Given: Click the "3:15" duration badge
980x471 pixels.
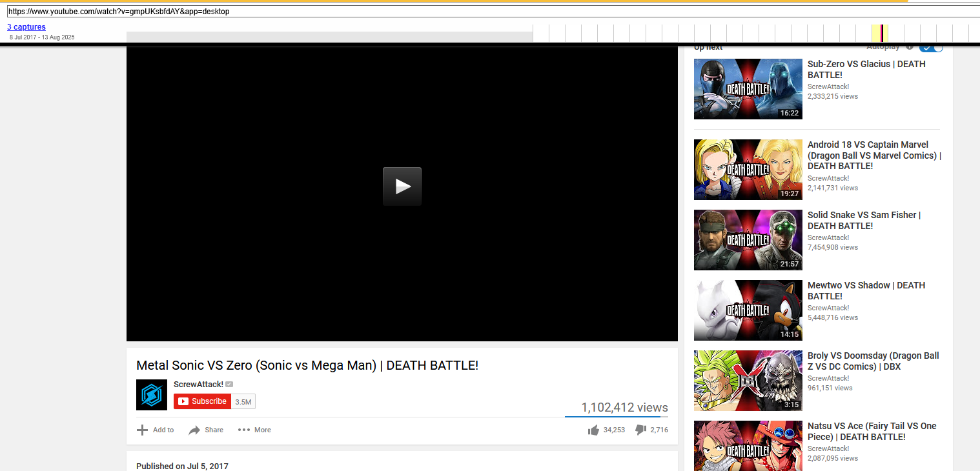Looking at the screenshot, I should click(791, 405).
